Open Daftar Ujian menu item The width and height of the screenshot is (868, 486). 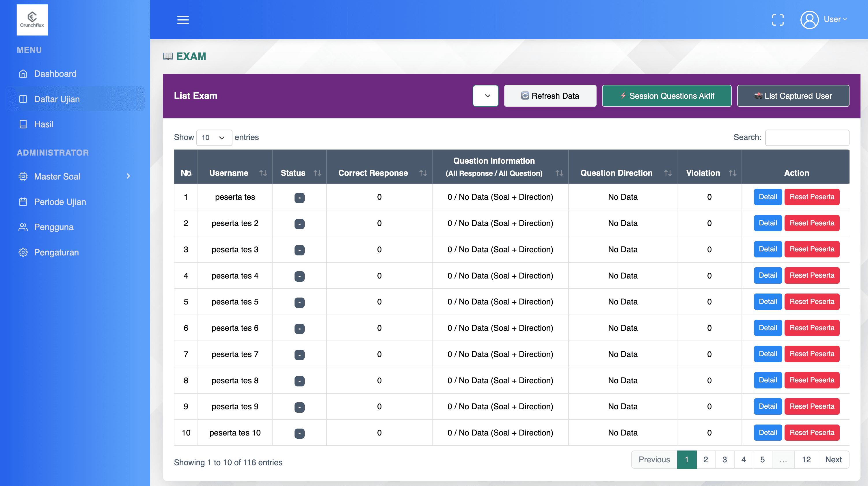pos(57,99)
